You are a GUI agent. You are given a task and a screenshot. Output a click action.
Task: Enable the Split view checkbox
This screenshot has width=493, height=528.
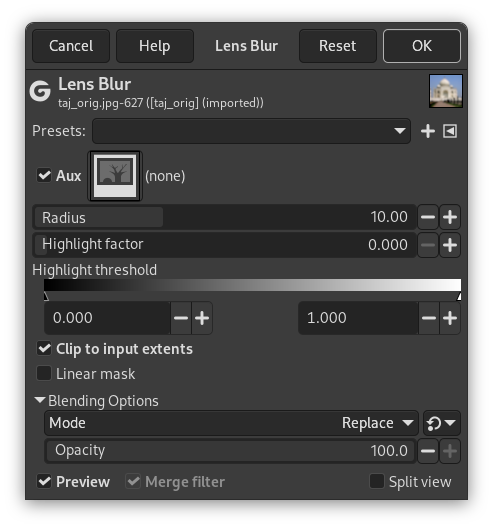tap(377, 481)
